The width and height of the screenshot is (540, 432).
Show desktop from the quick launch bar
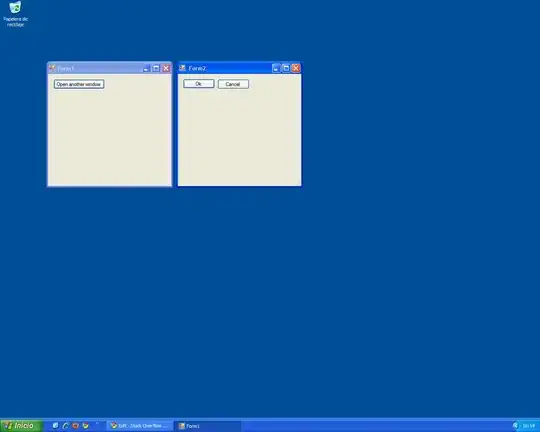(55, 426)
